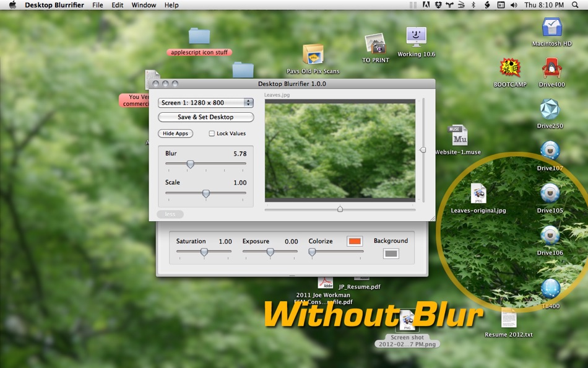Image resolution: width=588 pixels, height=368 pixels.
Task: Select the Macintosh HD drive icon
Action: [x=551, y=27]
